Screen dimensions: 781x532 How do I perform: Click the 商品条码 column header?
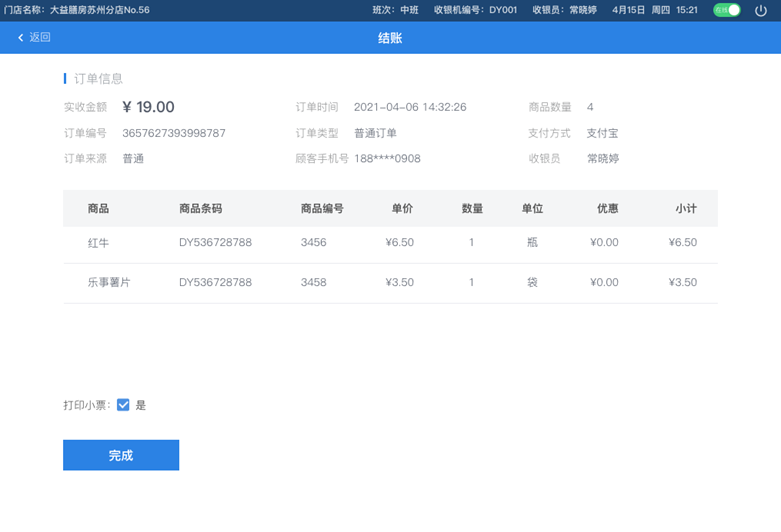(201, 208)
